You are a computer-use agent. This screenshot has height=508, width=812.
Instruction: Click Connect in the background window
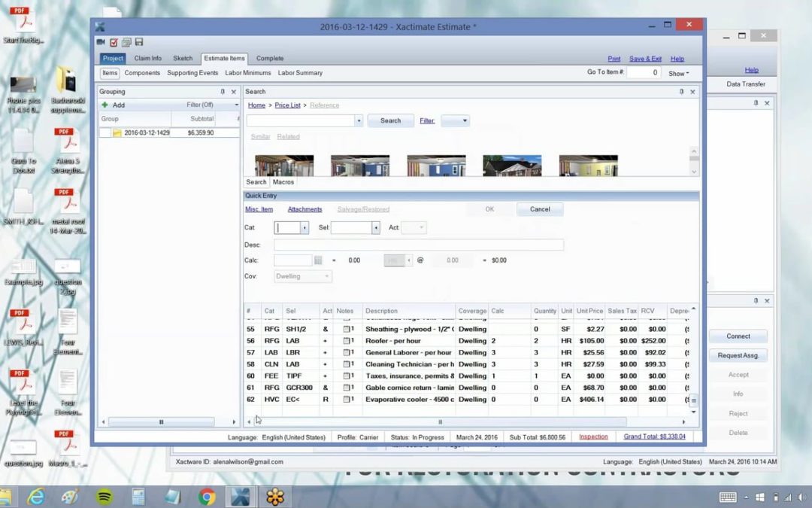point(738,336)
